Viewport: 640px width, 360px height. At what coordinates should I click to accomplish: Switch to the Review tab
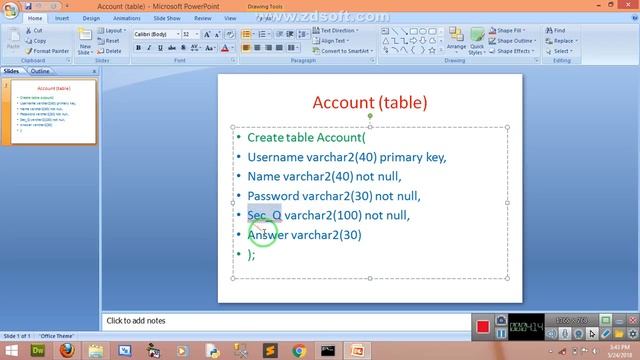coord(203,18)
